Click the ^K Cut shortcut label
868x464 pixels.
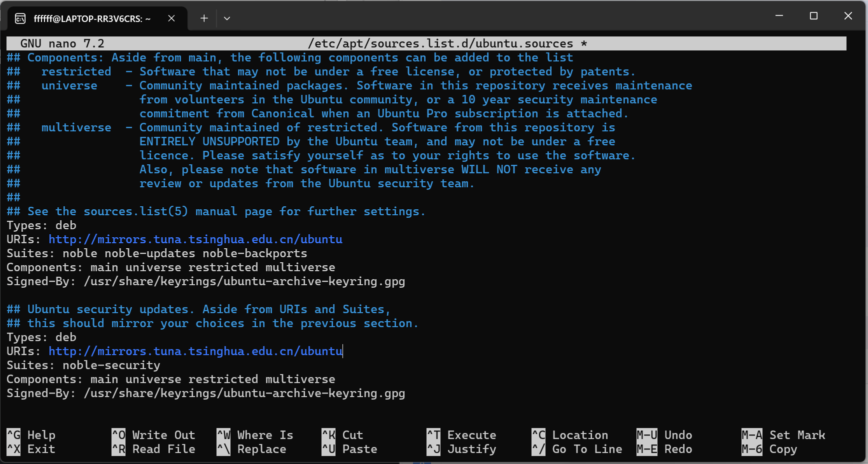pos(342,435)
